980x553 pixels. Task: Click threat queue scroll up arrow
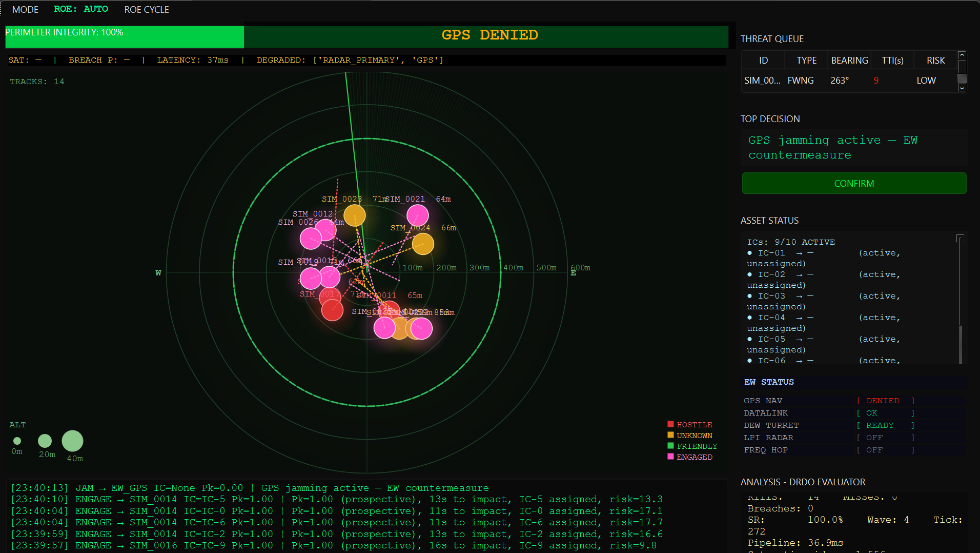pyautogui.click(x=962, y=55)
